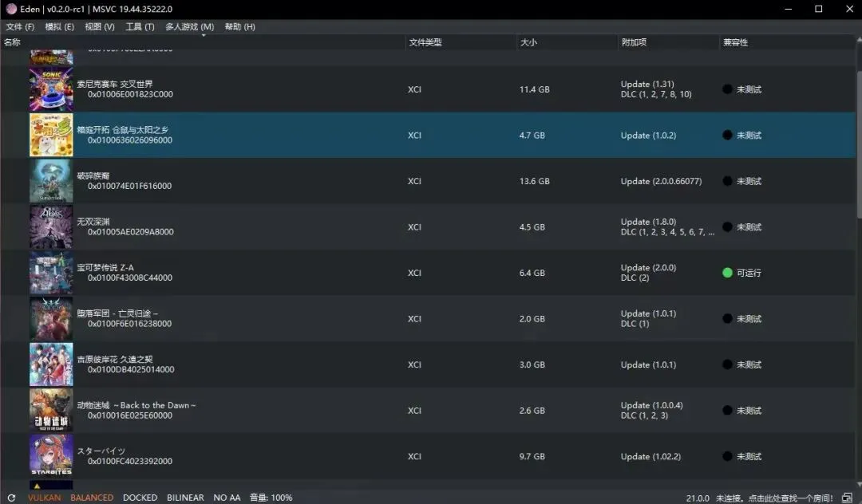Sort by the 名称 column header
The height and width of the screenshot is (504, 862).
202,42
